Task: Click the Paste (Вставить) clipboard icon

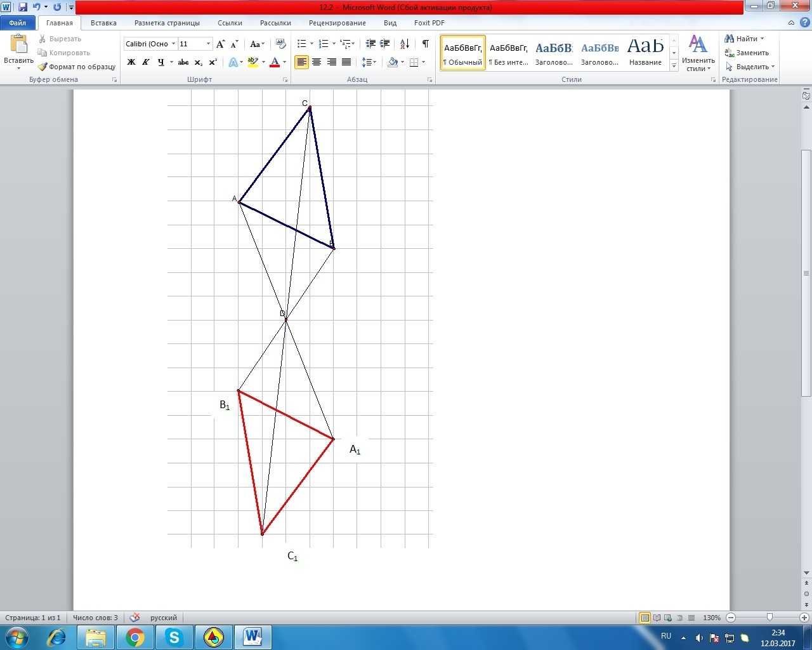Action: point(18,45)
